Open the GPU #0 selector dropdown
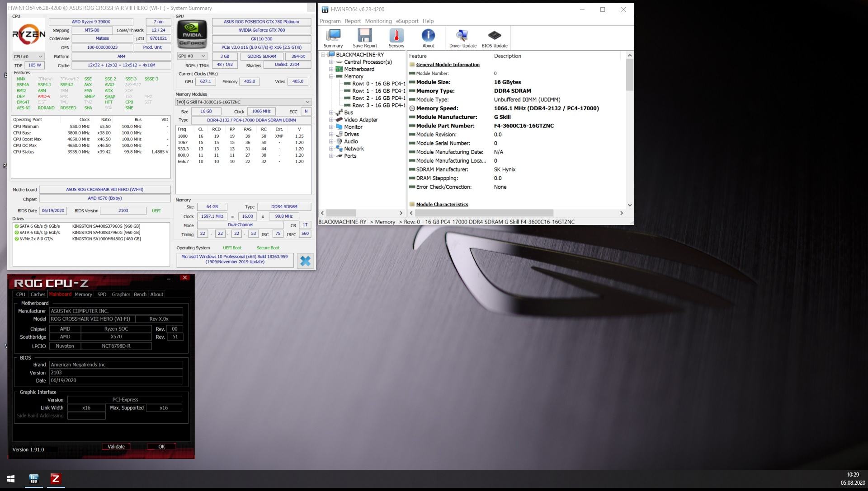 pyautogui.click(x=192, y=56)
